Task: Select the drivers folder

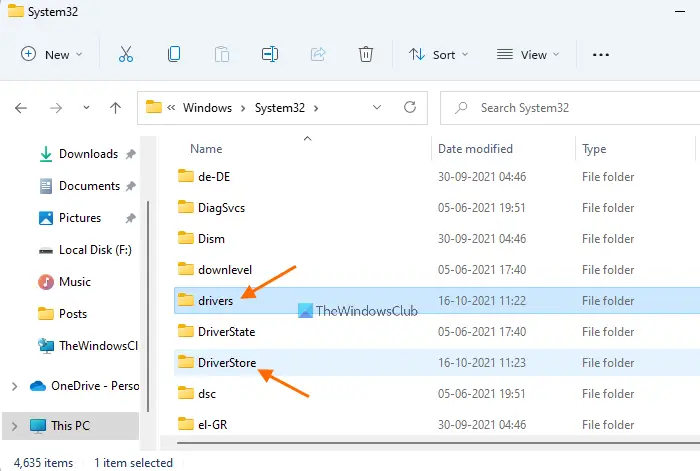Action: coord(215,300)
